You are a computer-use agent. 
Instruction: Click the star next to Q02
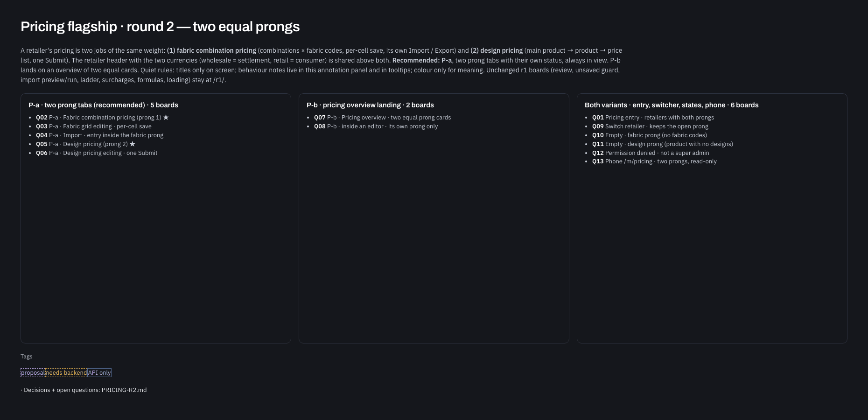click(166, 118)
